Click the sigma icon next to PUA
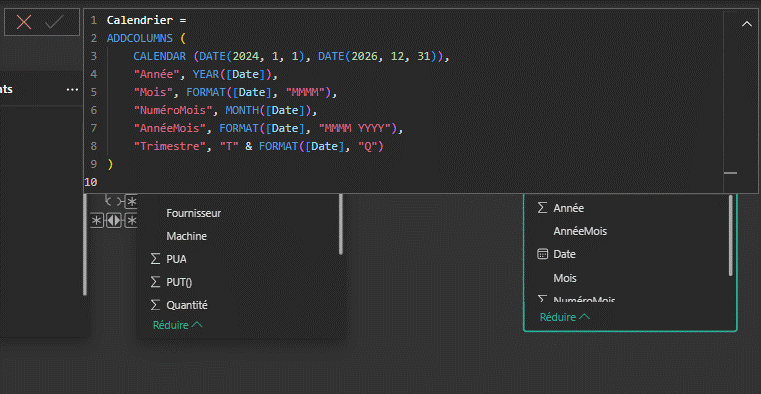 pos(155,259)
